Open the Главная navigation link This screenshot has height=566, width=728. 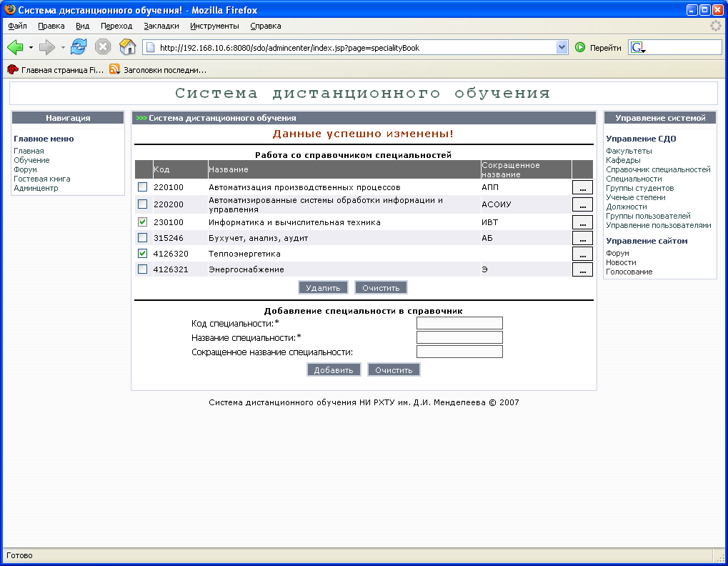29,151
